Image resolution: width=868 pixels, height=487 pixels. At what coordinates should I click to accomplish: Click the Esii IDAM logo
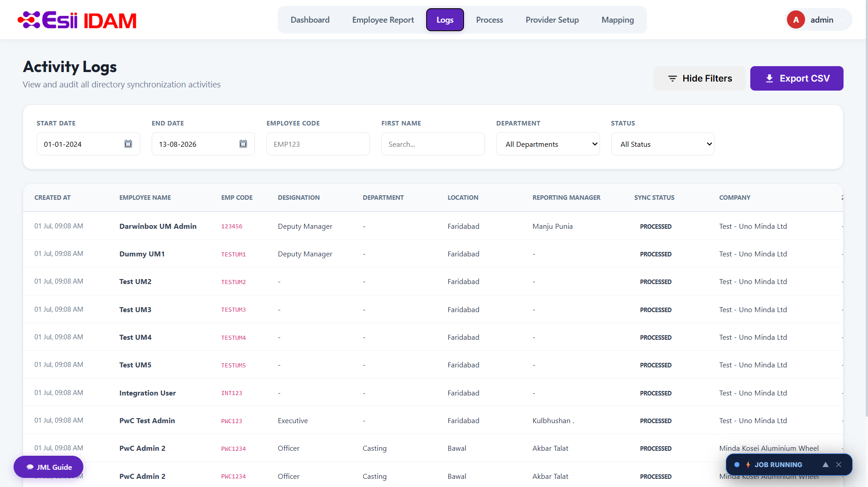(x=77, y=20)
